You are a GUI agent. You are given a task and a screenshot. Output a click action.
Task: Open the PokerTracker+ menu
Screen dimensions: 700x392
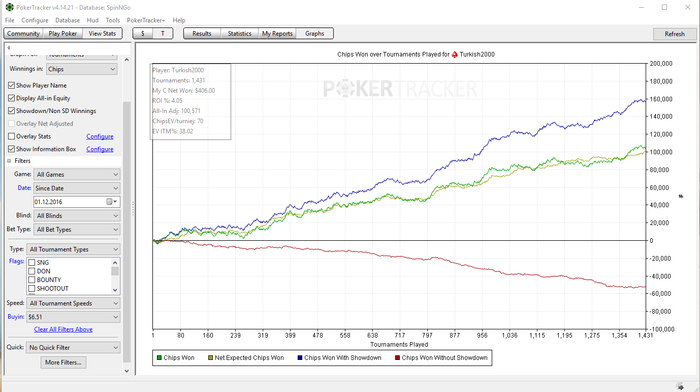(146, 20)
